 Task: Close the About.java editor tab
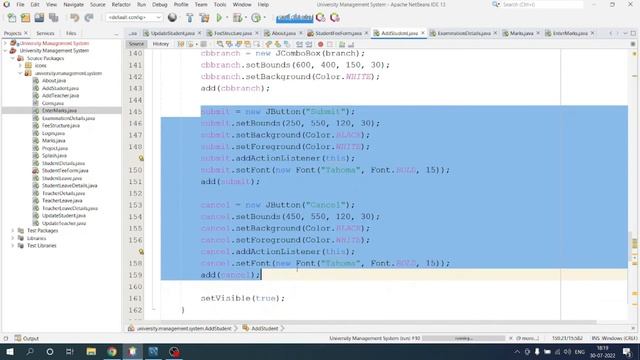click(x=301, y=33)
